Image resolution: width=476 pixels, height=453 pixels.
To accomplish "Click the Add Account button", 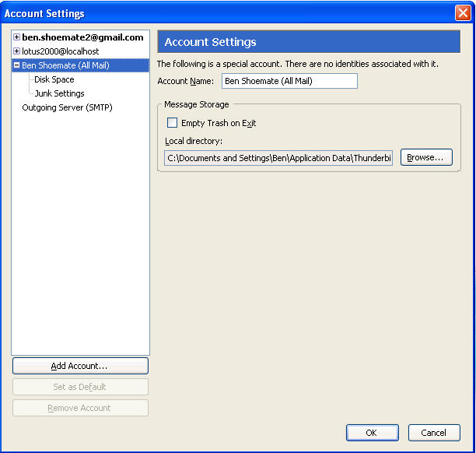I will [x=80, y=366].
